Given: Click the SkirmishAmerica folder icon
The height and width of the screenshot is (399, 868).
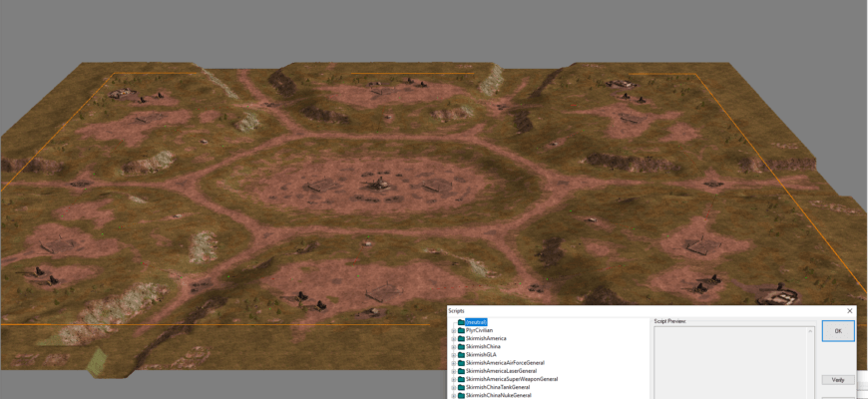Looking at the screenshot, I should tap(461, 338).
